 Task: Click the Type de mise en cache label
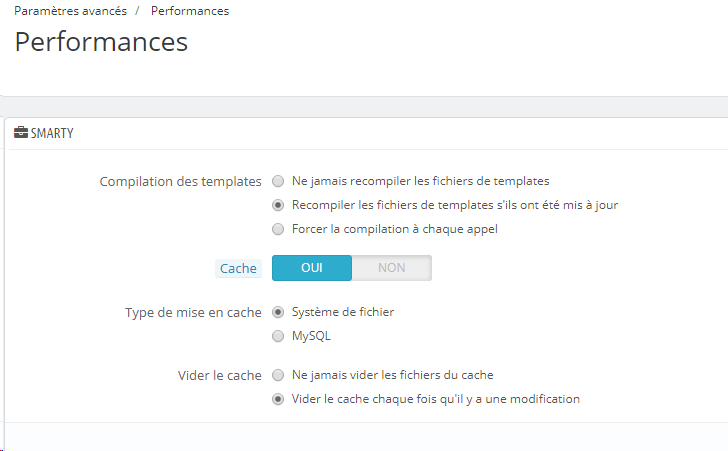coord(193,313)
